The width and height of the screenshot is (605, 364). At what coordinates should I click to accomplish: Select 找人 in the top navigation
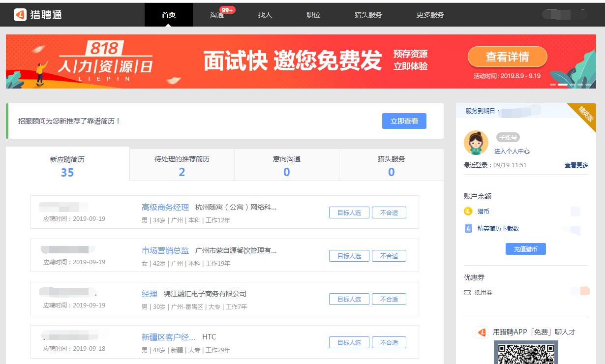[265, 15]
